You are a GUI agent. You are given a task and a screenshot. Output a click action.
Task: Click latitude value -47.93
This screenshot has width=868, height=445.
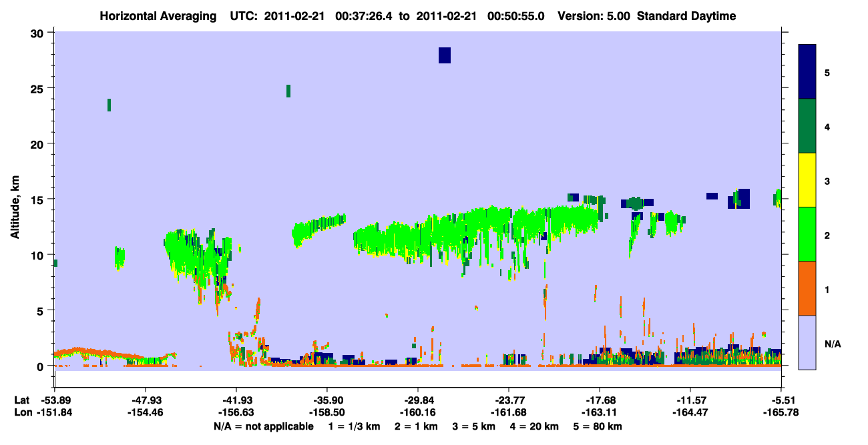[146, 400]
